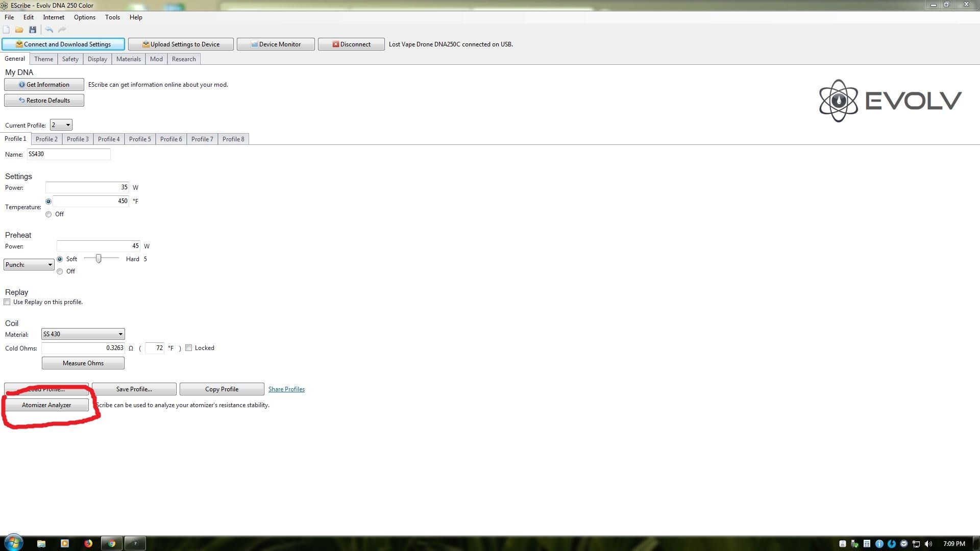Select the temperature Off radio button
Screen dimensions: 980x551
click(48, 214)
